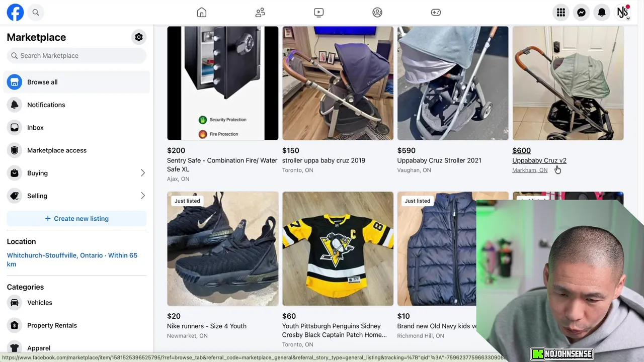The image size is (644, 362).
Task: Open the Watch video icon
Action: [319, 13]
